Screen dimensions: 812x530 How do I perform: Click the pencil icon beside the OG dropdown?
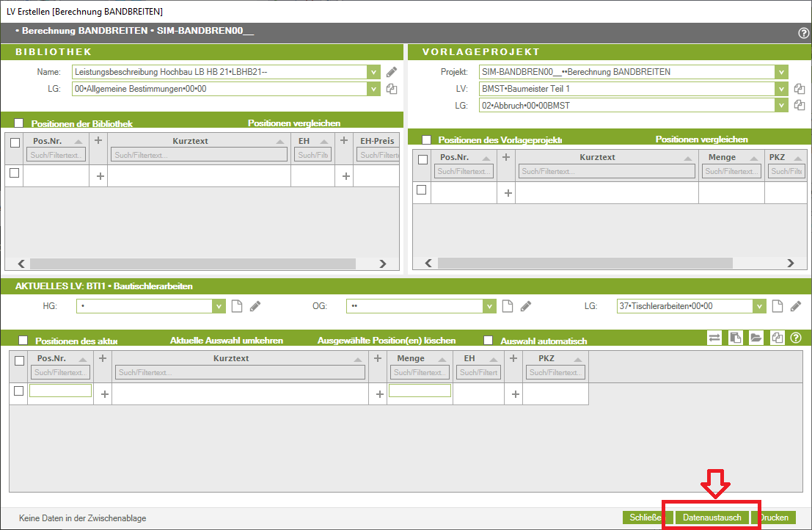[525, 306]
